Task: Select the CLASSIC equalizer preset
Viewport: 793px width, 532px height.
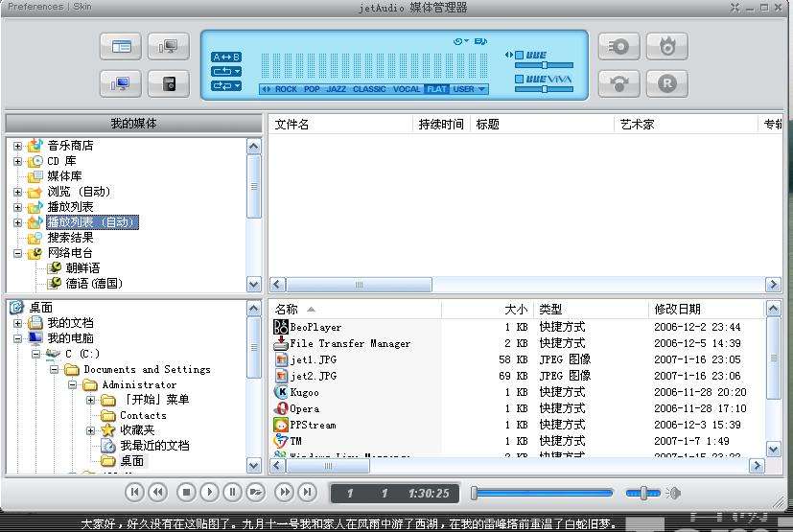Action: (x=369, y=89)
